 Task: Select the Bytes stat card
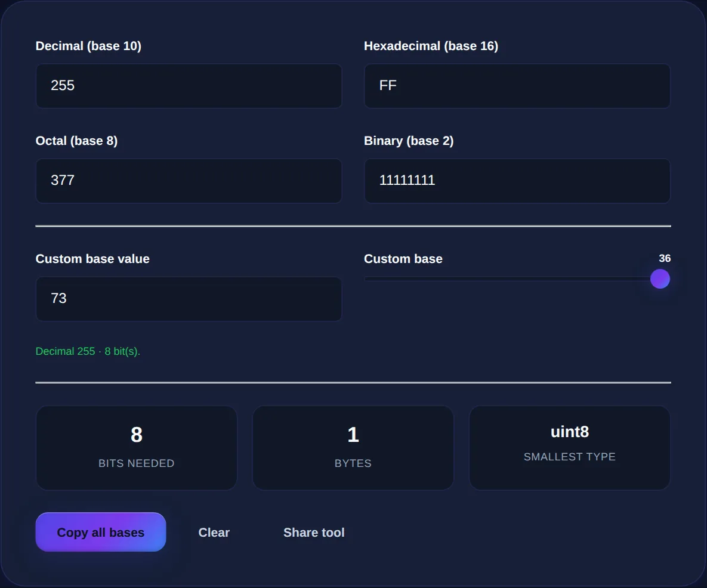pos(353,448)
